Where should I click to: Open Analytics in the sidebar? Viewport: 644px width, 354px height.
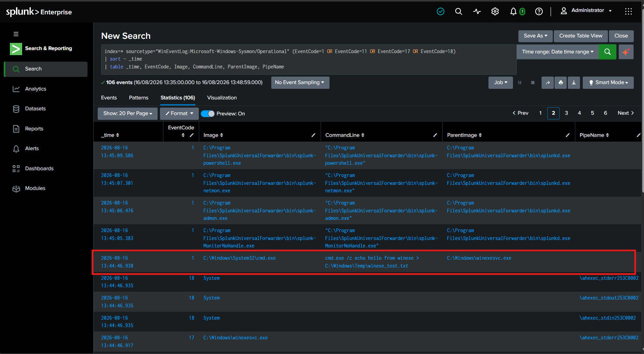pyautogui.click(x=46, y=89)
